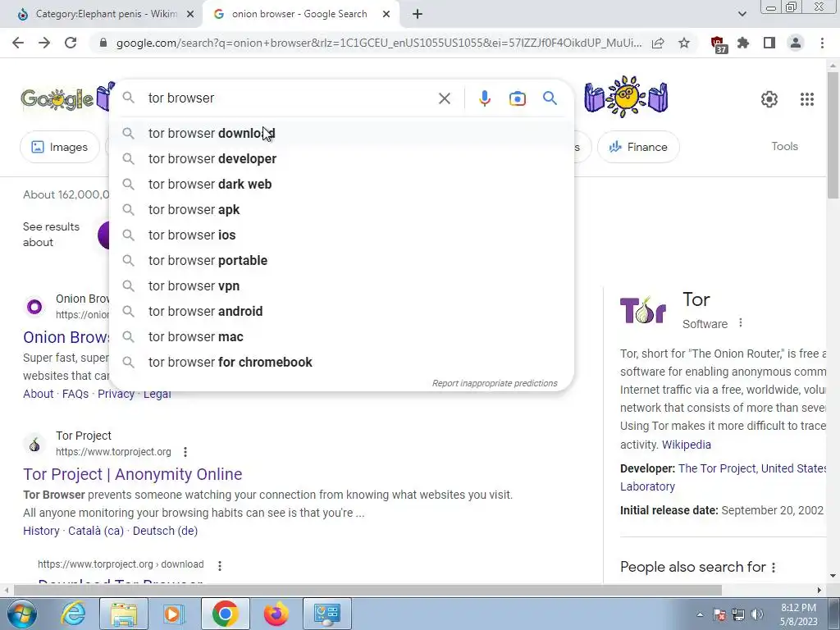Open the Wikipedia link in Tor panel

click(x=687, y=445)
